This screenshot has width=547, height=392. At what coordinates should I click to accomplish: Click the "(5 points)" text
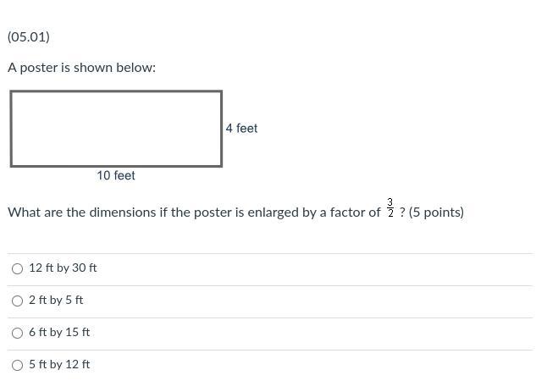[x=436, y=213]
